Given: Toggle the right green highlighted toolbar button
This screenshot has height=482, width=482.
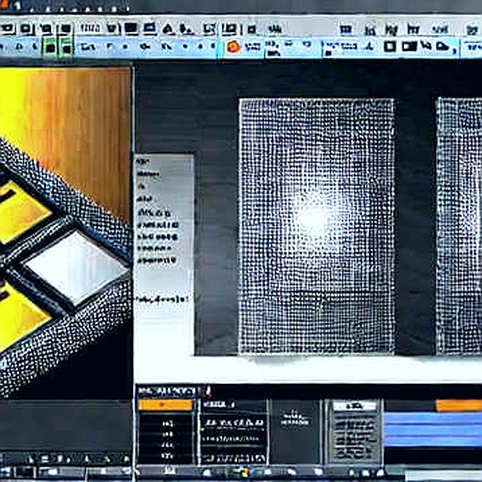Looking at the screenshot, I should click(x=66, y=48).
